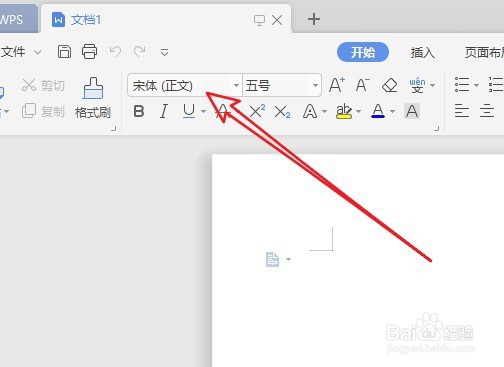Click the numbered list icon
The image size is (504, 367).
[x=496, y=85]
